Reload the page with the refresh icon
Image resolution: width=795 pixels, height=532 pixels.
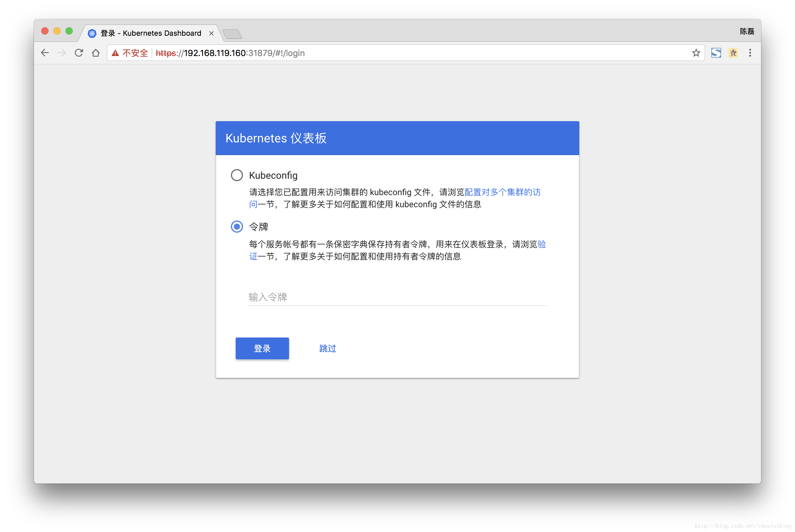click(x=79, y=53)
